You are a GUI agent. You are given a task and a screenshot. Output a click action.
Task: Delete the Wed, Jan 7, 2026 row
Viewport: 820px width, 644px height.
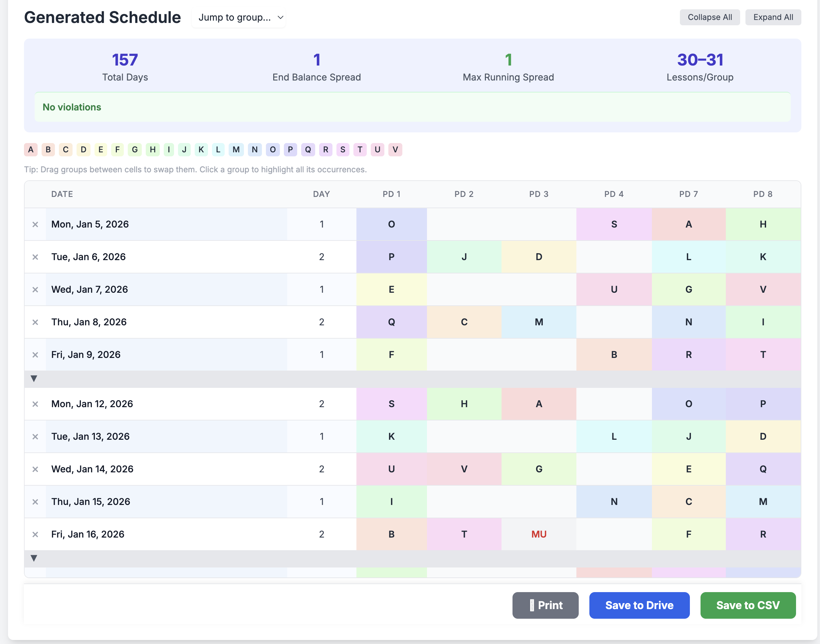click(35, 290)
